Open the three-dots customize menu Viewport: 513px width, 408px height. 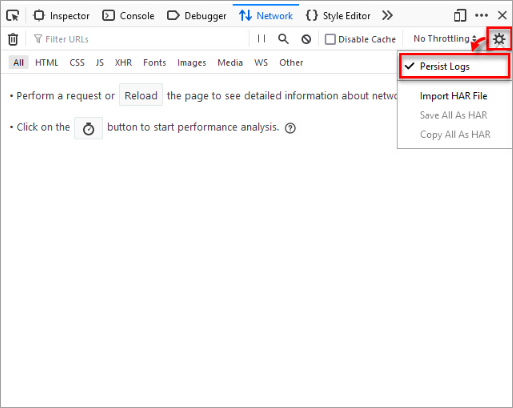(482, 15)
